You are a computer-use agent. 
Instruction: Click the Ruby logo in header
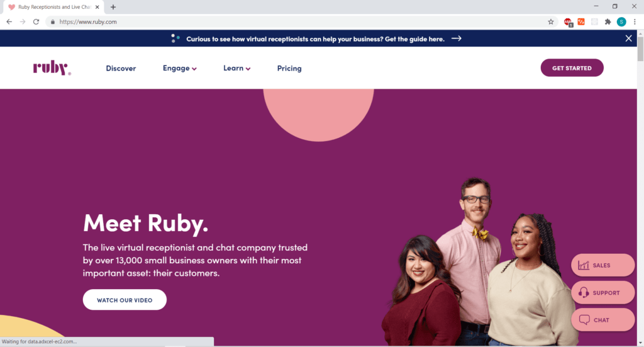pos(52,68)
